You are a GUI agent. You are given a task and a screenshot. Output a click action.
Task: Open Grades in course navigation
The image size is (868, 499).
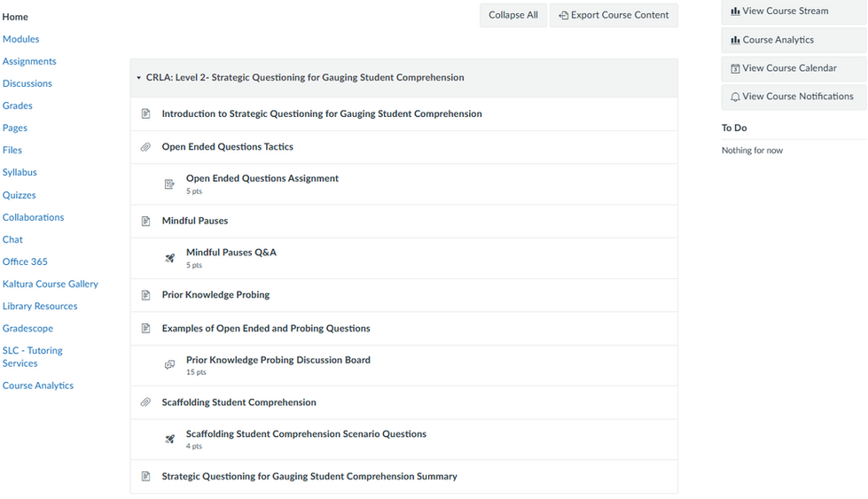coord(17,105)
